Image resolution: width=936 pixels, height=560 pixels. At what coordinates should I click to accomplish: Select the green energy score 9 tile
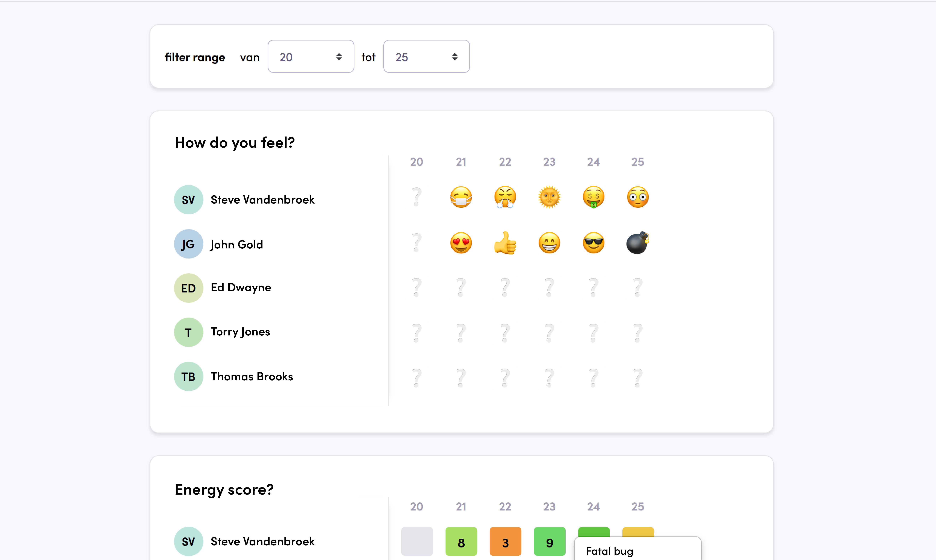[x=549, y=541]
